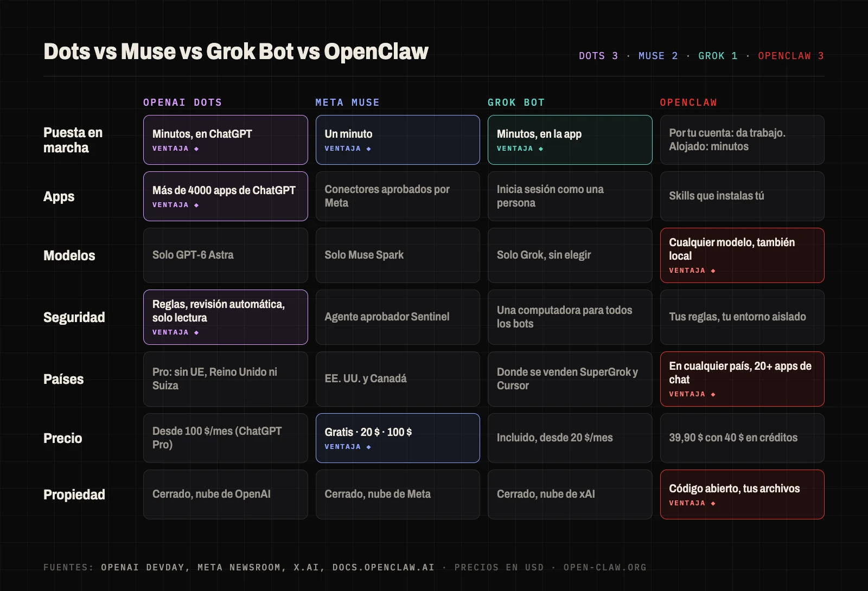Click the 'Cerrado, nube de OpenAI' cell
Image resolution: width=868 pixels, height=591 pixels.
[226, 494]
